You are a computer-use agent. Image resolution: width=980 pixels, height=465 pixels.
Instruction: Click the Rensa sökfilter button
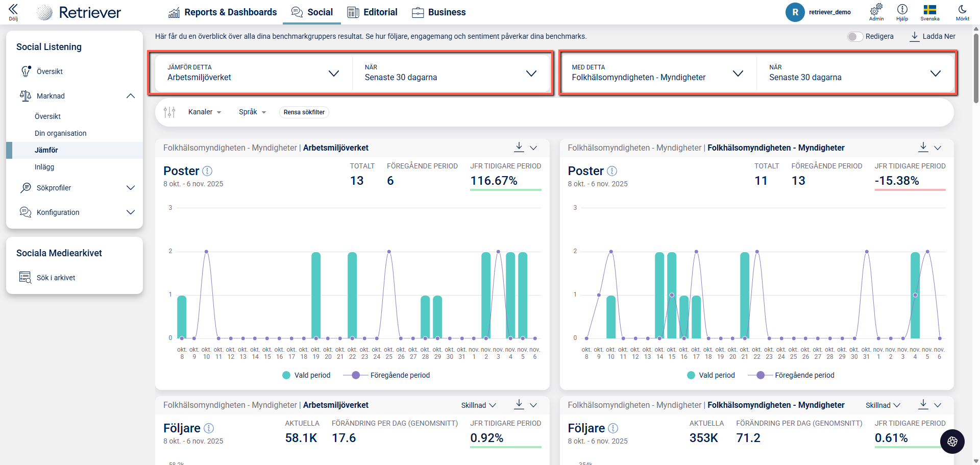point(304,112)
